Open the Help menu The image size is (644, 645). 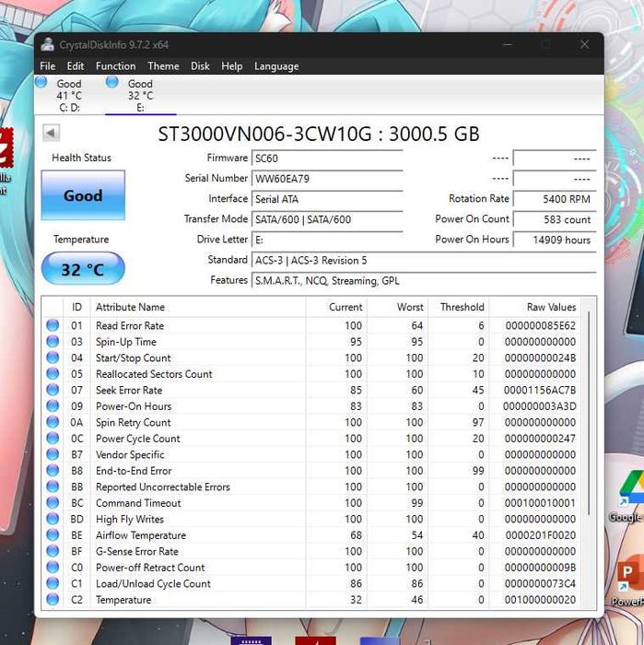coord(231,66)
